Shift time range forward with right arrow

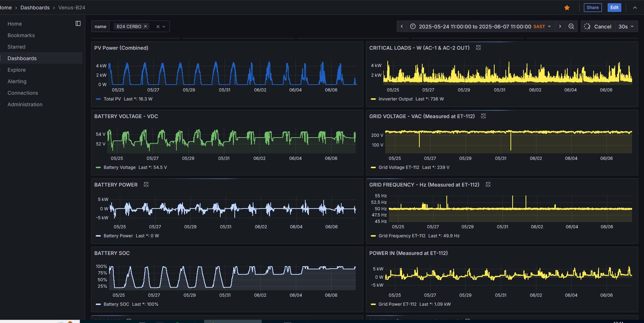click(560, 26)
